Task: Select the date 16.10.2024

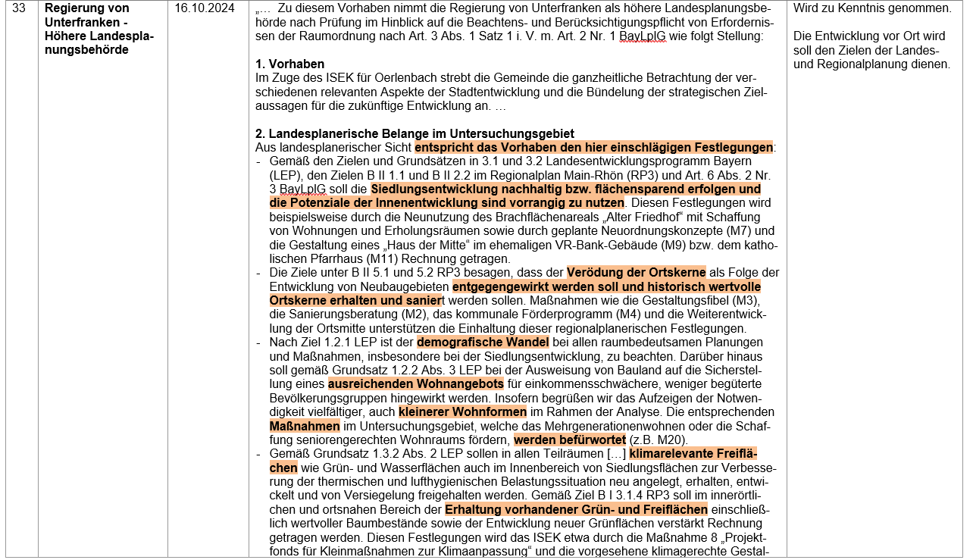Action: coord(204,8)
